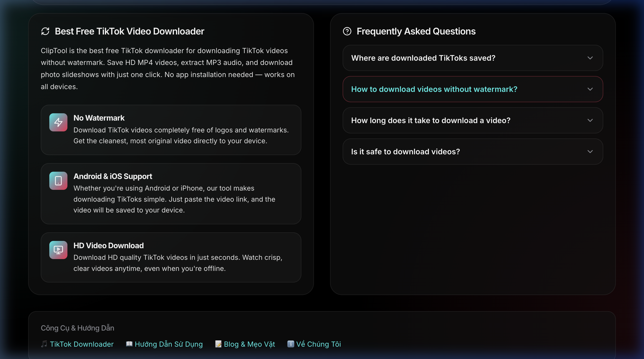This screenshot has height=359, width=644.
Task: Expand chevron for Is it safe to download
Action: (x=590, y=152)
